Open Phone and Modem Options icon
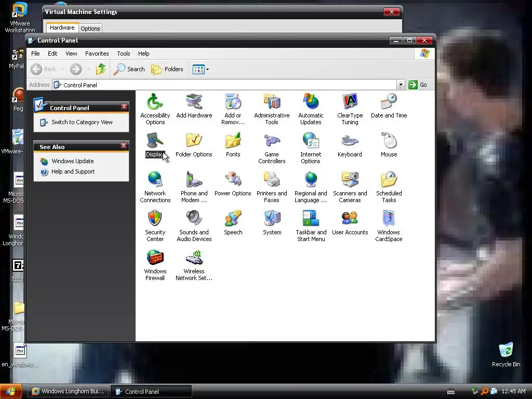This screenshot has height=399, width=532. (x=194, y=187)
